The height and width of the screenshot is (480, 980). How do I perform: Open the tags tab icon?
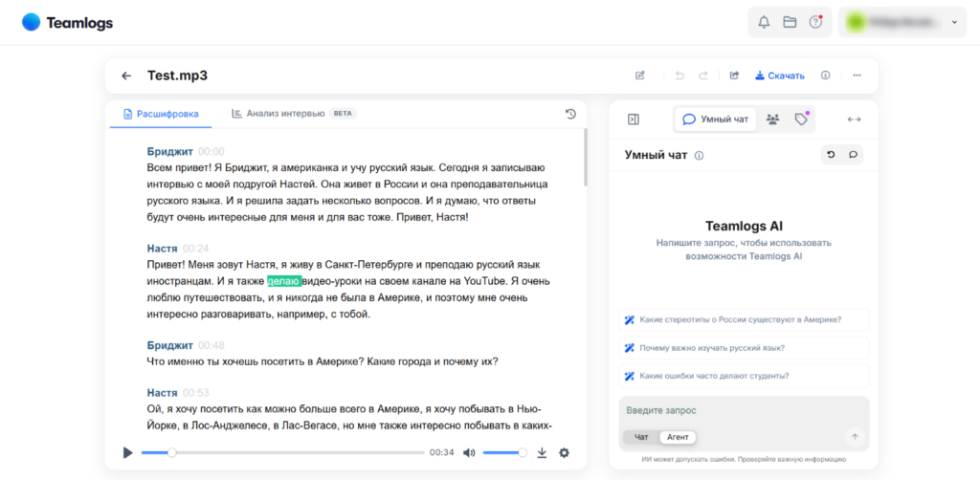(x=801, y=120)
